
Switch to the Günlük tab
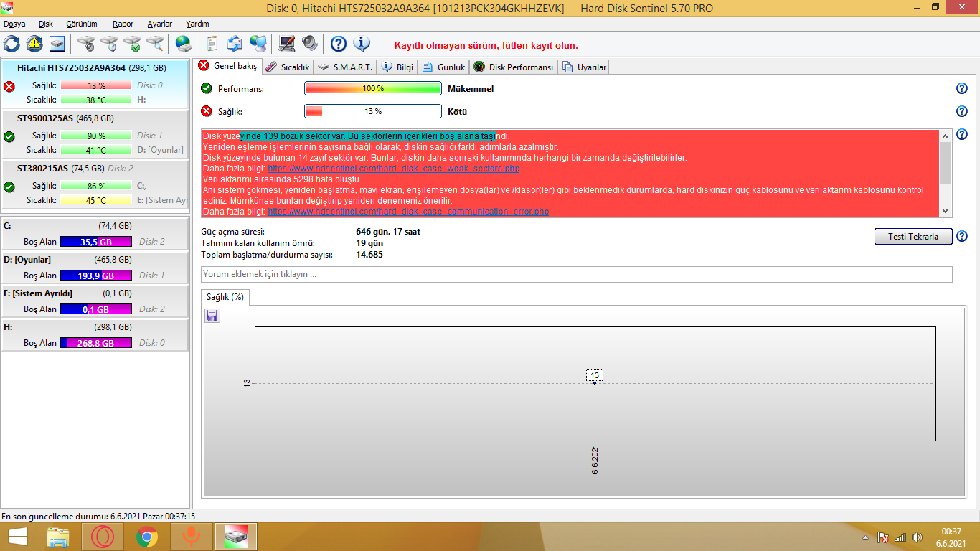pos(445,67)
